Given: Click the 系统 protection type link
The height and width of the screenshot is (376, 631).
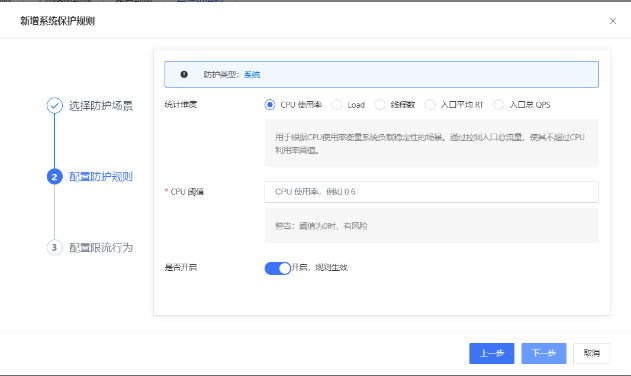Looking at the screenshot, I should [252, 74].
